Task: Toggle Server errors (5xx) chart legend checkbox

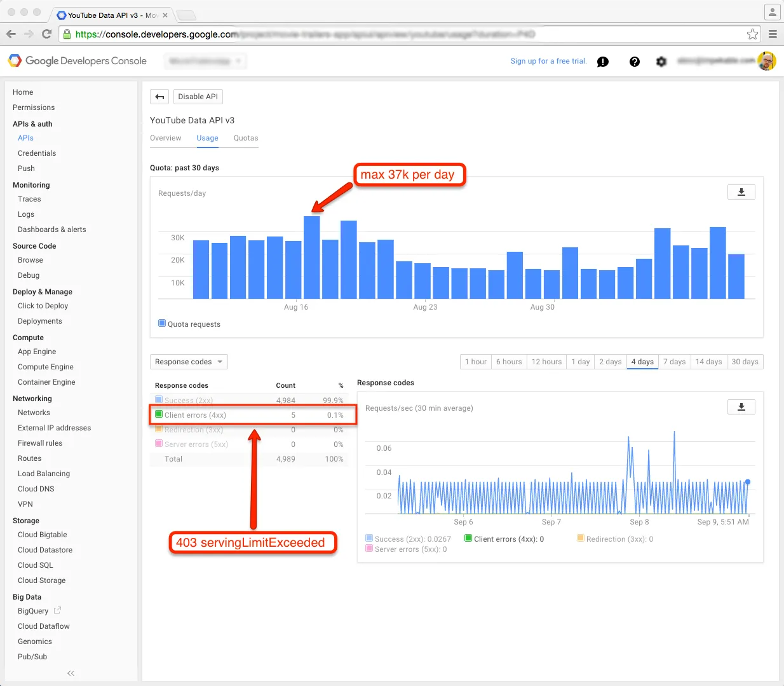Action: pos(369,548)
